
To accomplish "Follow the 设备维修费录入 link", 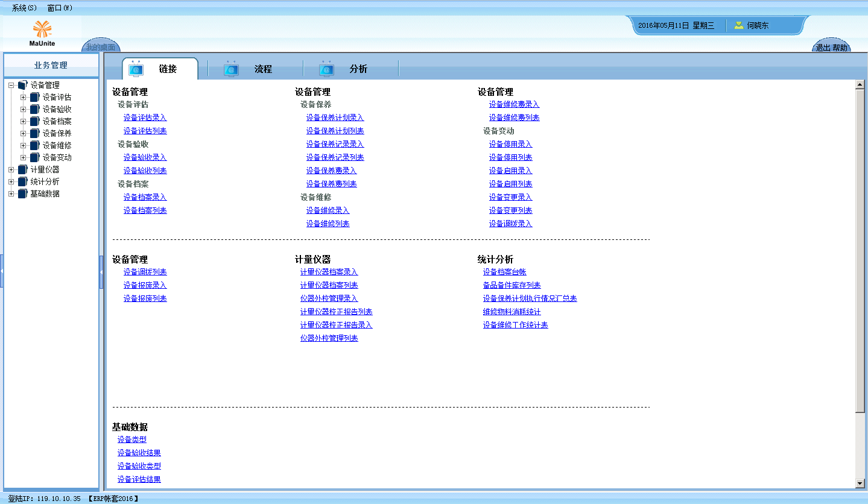I will [x=515, y=104].
